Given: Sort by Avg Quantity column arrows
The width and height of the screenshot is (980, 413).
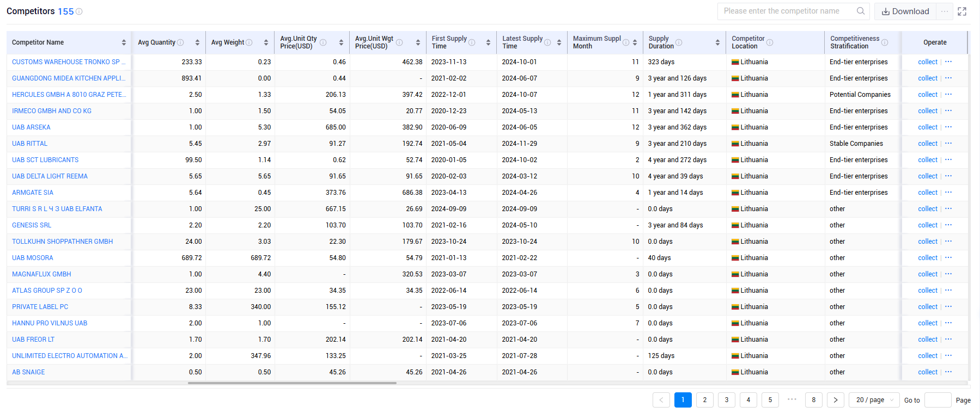Looking at the screenshot, I should point(197,42).
